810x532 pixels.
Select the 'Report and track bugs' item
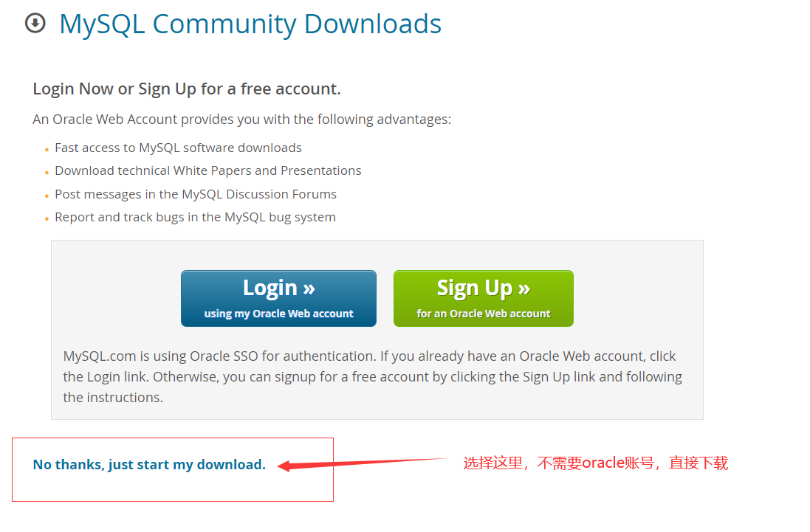coord(195,217)
